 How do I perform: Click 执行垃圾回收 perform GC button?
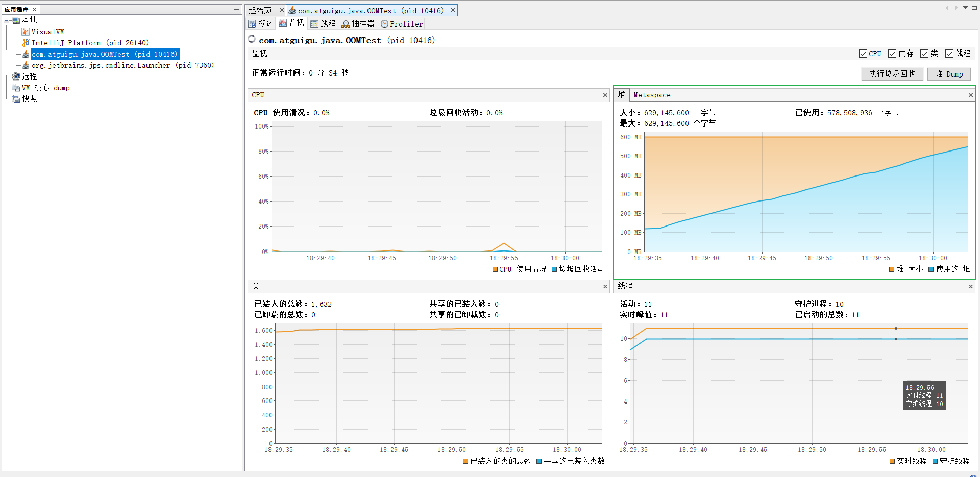(x=892, y=74)
